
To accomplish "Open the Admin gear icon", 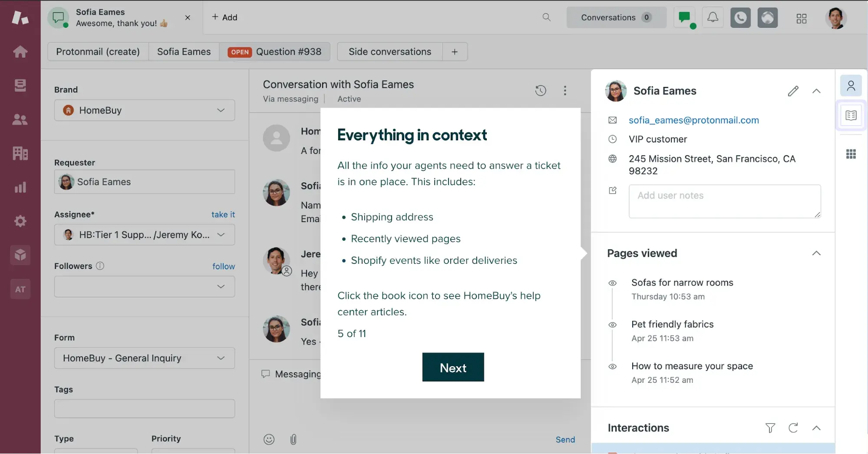I will [20, 221].
